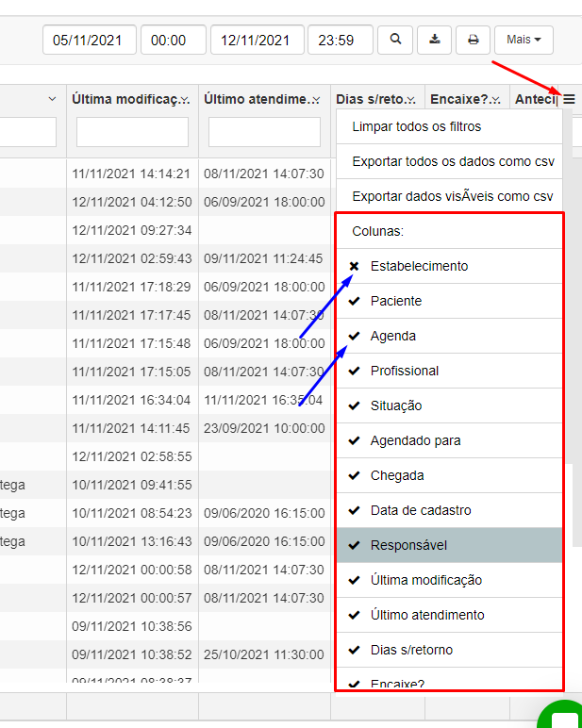
Task: Click the start time field 00:00
Action: tap(174, 40)
